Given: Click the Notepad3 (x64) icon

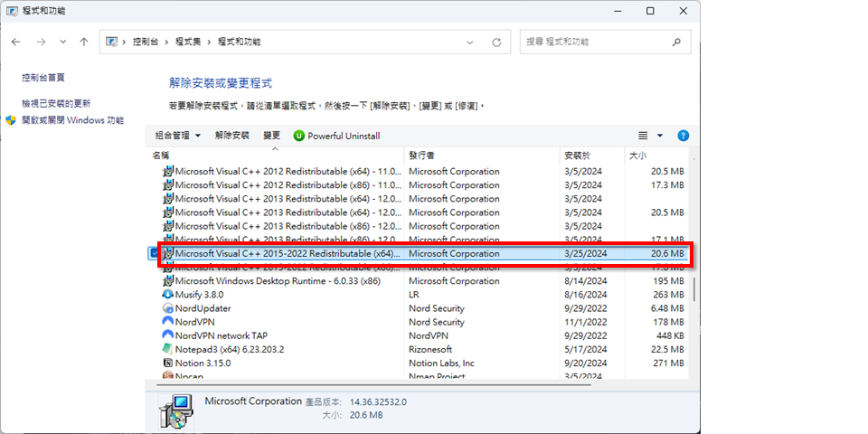Looking at the screenshot, I should (168, 349).
